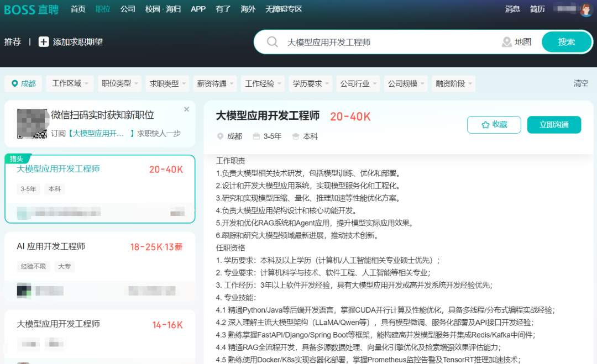This screenshot has width=597, height=364.
Task: Click company logo under AI 应用开发工程师
Action: tap(24, 291)
